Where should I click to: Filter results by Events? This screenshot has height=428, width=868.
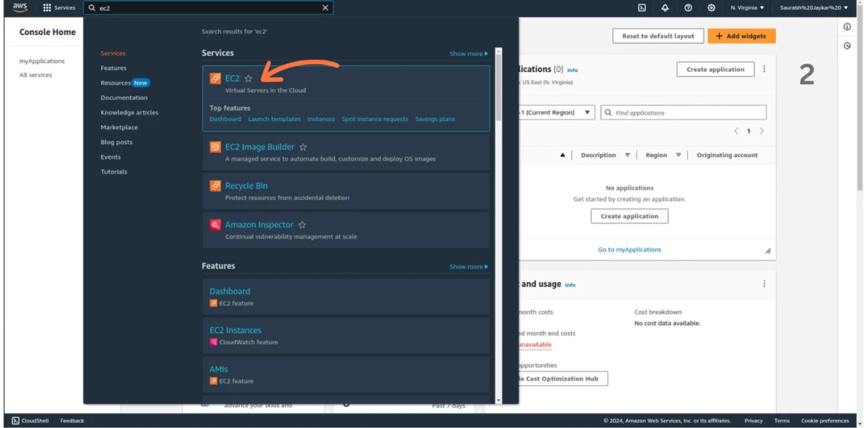pyautogui.click(x=110, y=157)
